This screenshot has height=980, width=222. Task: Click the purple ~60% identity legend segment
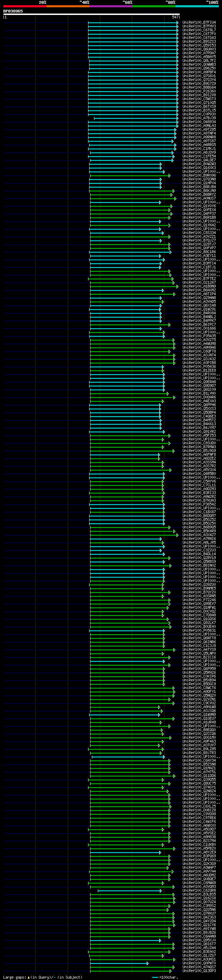point(111,6)
